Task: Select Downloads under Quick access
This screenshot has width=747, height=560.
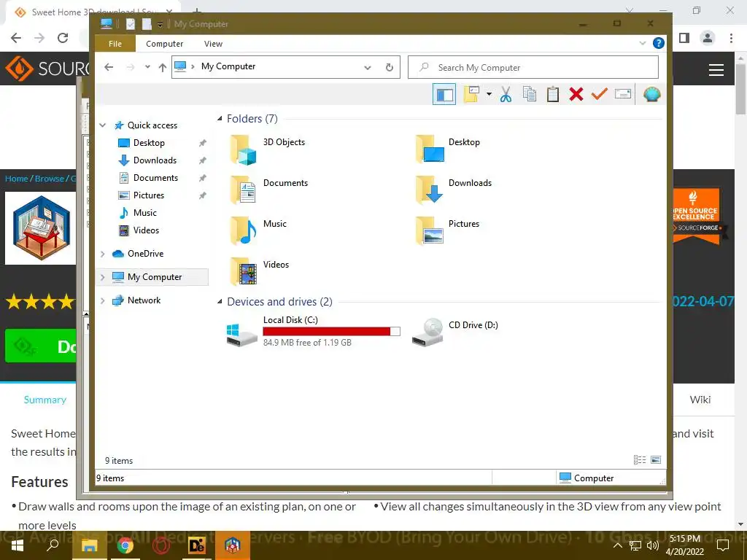Action: [155, 160]
